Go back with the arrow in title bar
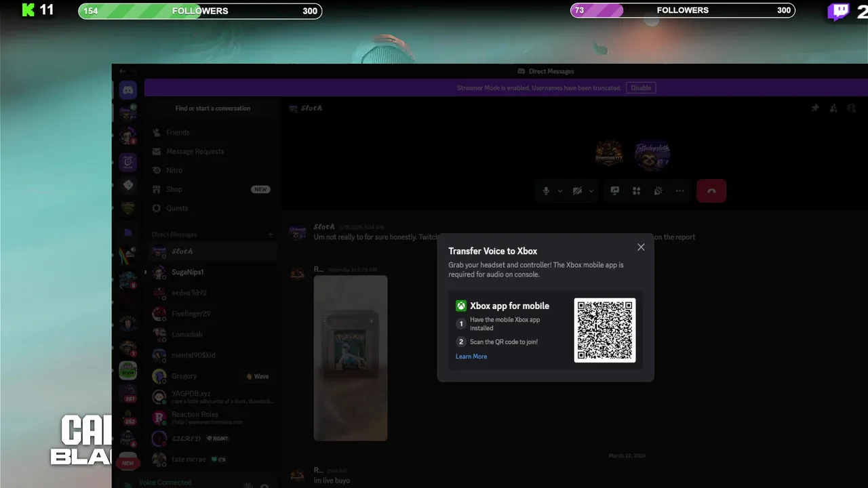868x488 pixels. (122, 70)
